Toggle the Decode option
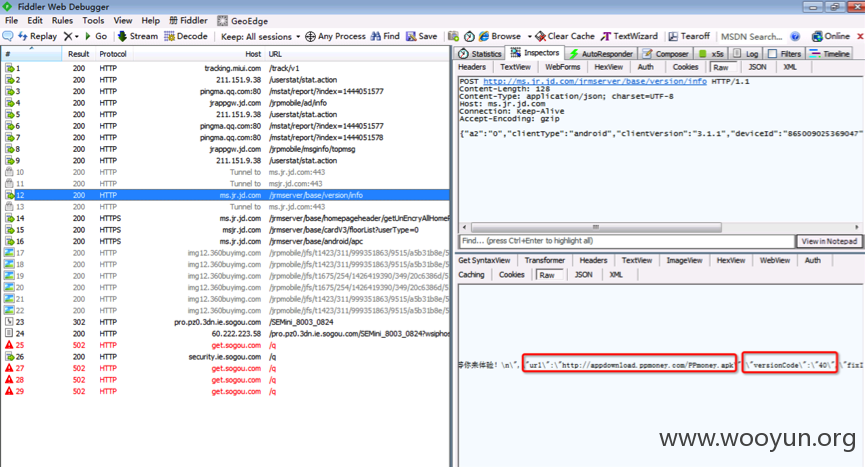This screenshot has width=865, height=467. pyautogui.click(x=186, y=36)
